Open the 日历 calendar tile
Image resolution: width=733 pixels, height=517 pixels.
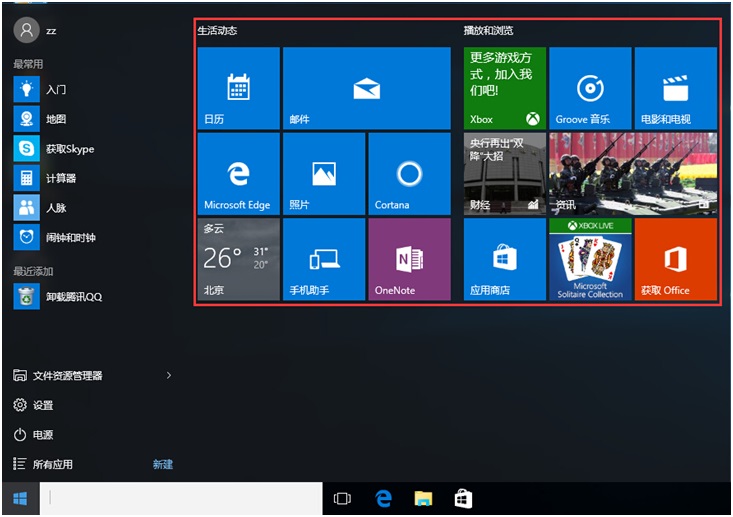(238, 88)
